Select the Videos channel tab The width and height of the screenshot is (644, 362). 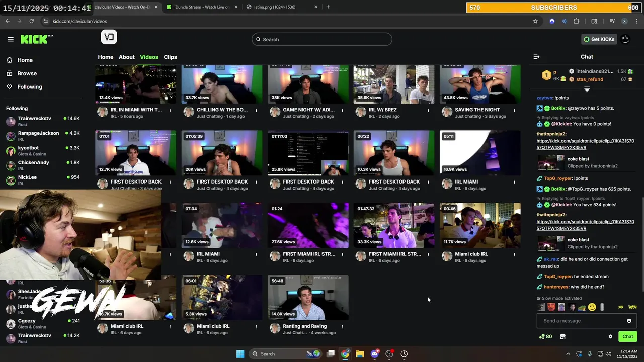(149, 57)
